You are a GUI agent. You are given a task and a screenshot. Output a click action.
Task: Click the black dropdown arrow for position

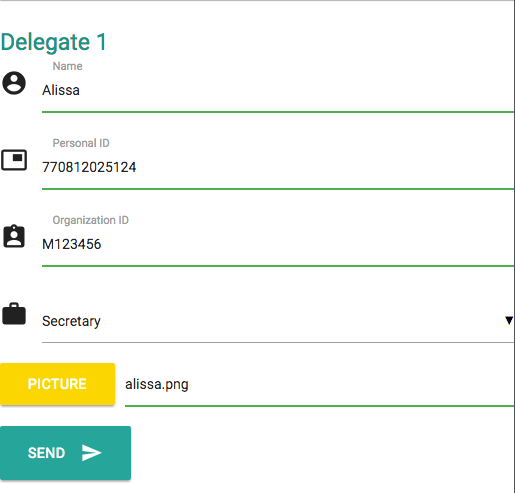509,321
